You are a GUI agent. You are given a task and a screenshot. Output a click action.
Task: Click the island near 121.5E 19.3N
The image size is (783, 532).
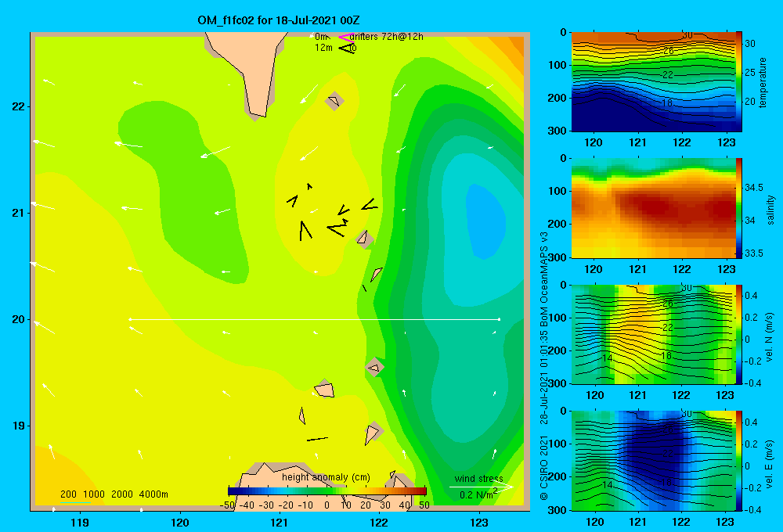[324, 389]
